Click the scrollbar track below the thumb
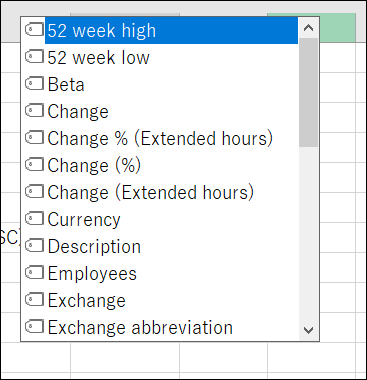Viewport: 367px width, 380px height. [x=308, y=233]
